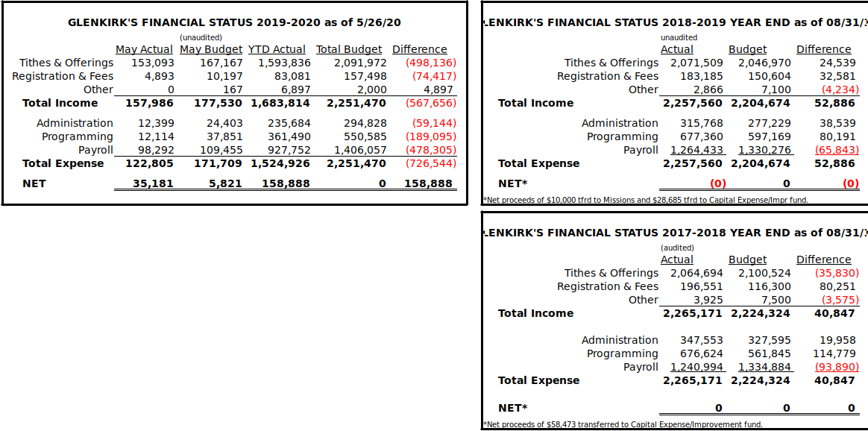Screen dimensions: 868x431
Task: Click 2018-2019 programming actual 677,360
Action: point(702,136)
